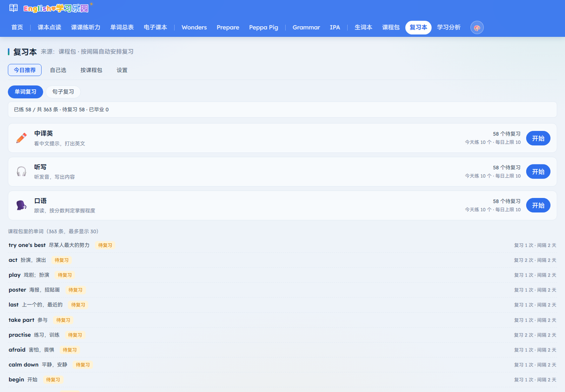Click the word 'practise' in the list
The height and width of the screenshot is (392, 565).
click(x=20, y=335)
